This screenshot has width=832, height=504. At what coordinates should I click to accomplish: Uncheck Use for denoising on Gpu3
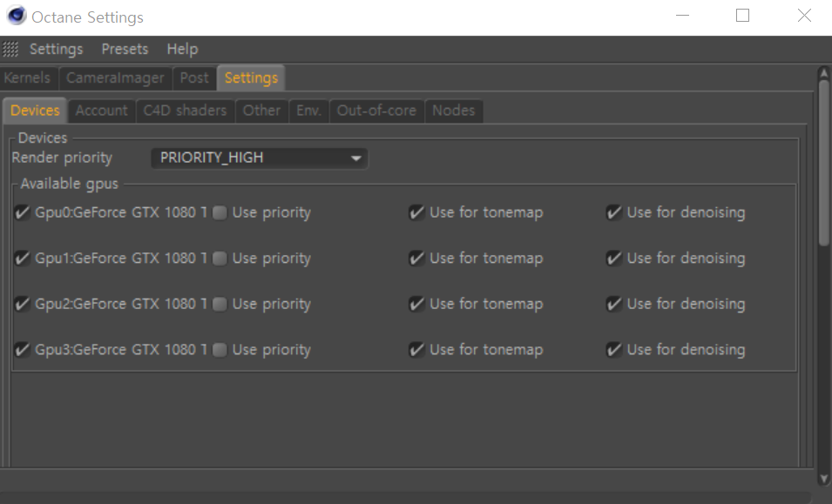coord(614,350)
